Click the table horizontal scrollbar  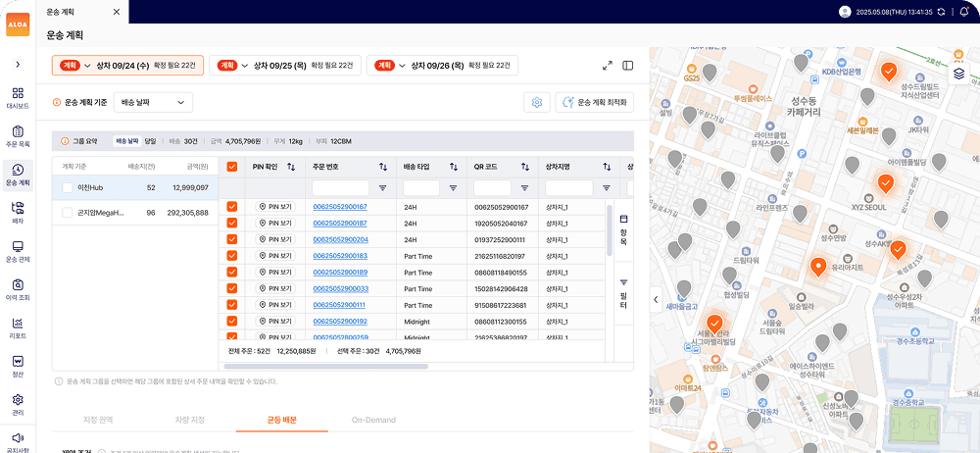tap(325, 366)
